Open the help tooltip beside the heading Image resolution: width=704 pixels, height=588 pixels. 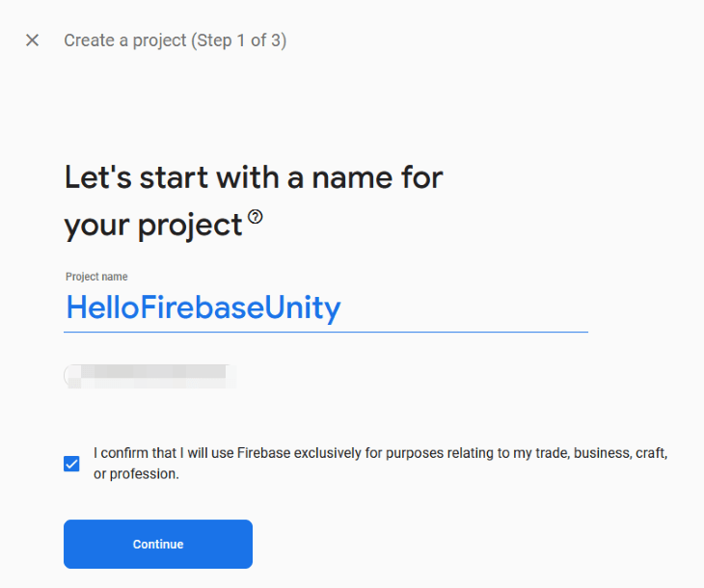pos(256,217)
